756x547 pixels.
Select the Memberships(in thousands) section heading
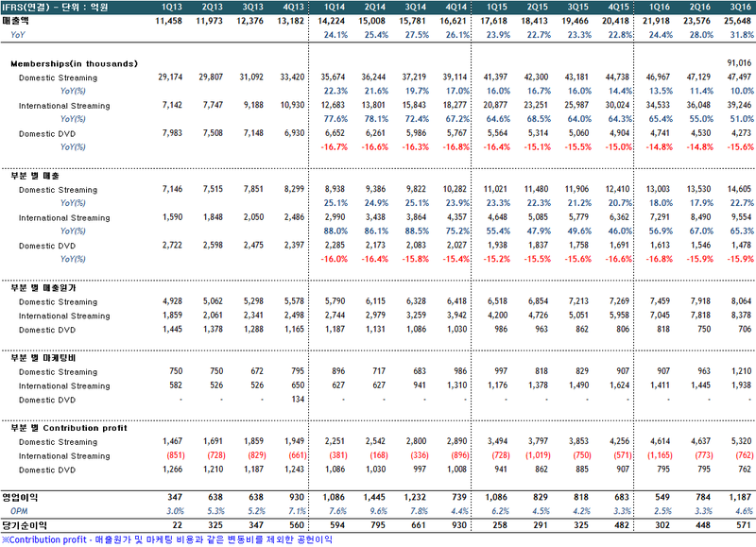point(74,63)
